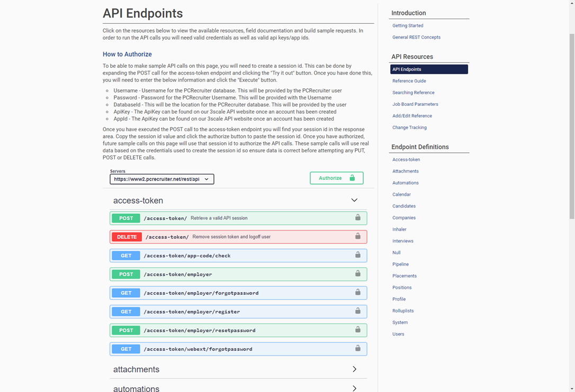This screenshot has height=392, width=575.
Task: Expand the attachments section
Action: click(354, 369)
